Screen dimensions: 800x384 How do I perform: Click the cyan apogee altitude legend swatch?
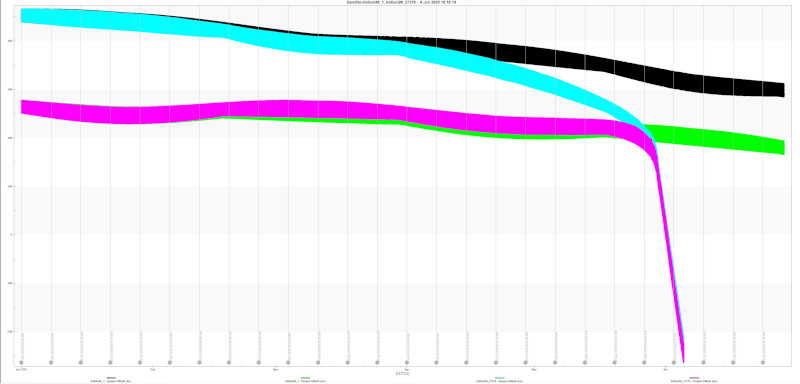[499, 378]
